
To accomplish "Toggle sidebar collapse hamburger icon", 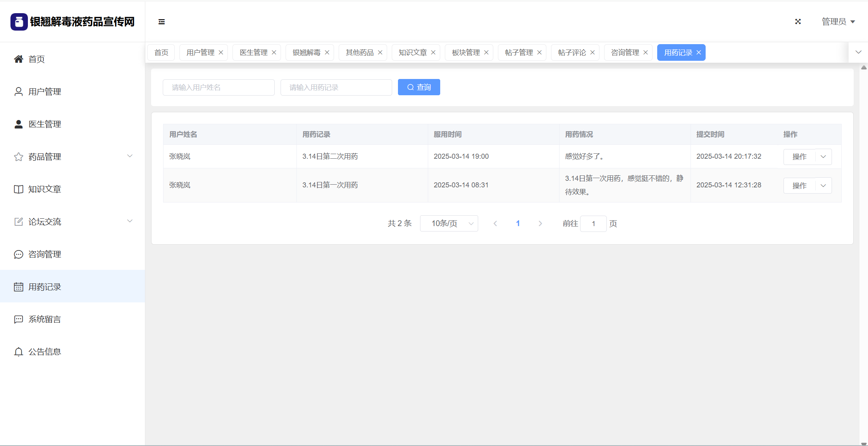I will point(162,22).
